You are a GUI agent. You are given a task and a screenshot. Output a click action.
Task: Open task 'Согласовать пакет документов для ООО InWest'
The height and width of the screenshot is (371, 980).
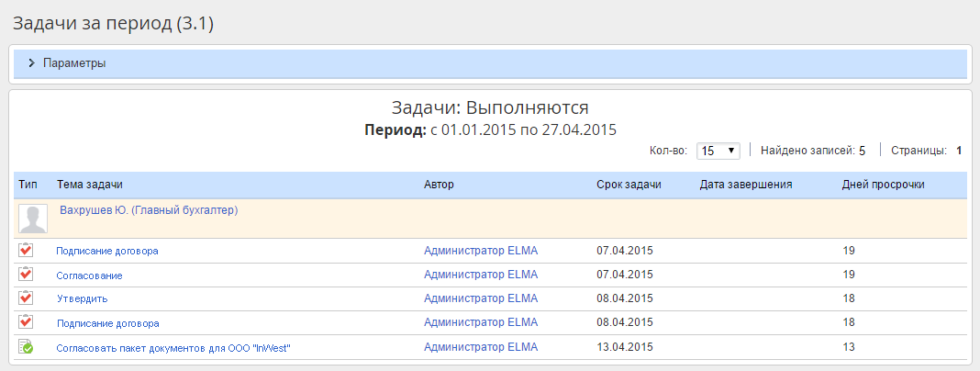coord(173,347)
